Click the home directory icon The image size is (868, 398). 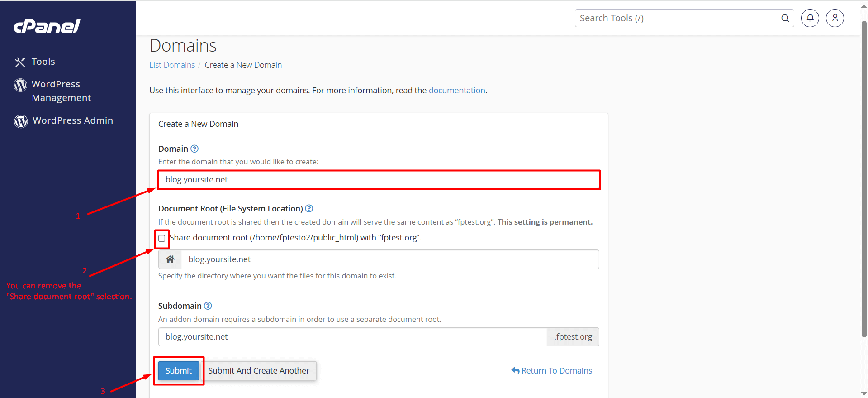click(170, 259)
